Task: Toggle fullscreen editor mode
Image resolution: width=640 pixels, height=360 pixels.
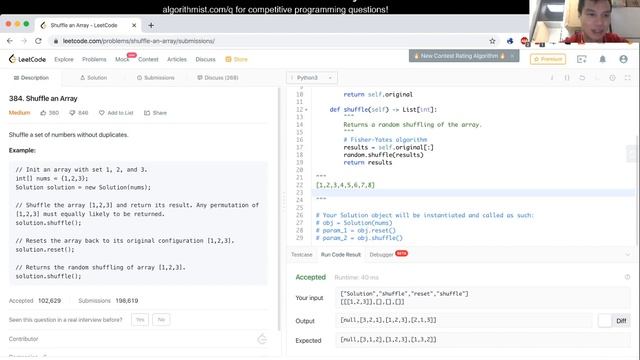Action: [627, 78]
